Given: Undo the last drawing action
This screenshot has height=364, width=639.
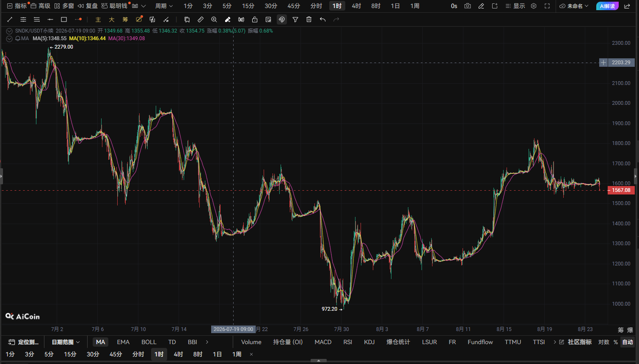Looking at the screenshot, I should (x=322, y=19).
